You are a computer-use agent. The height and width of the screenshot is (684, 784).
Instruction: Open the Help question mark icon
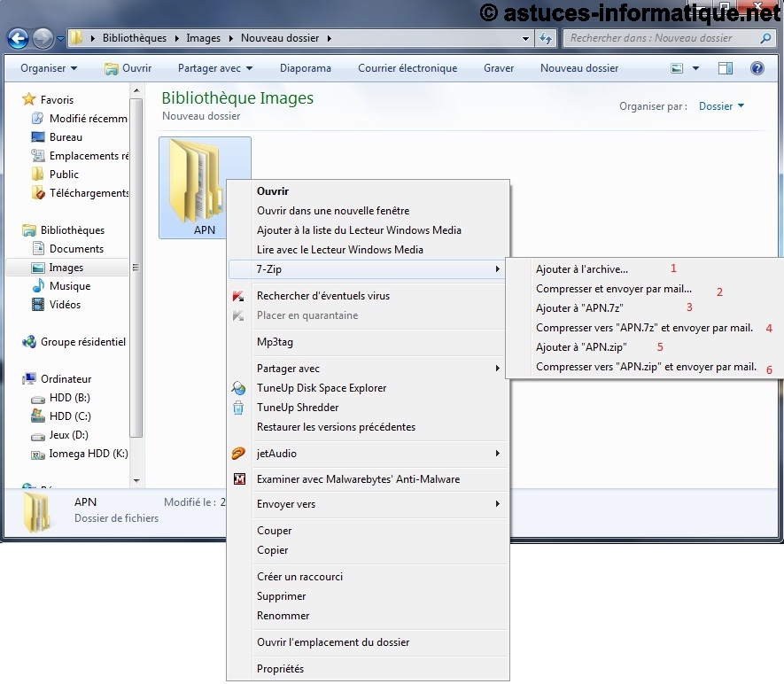tap(757, 68)
